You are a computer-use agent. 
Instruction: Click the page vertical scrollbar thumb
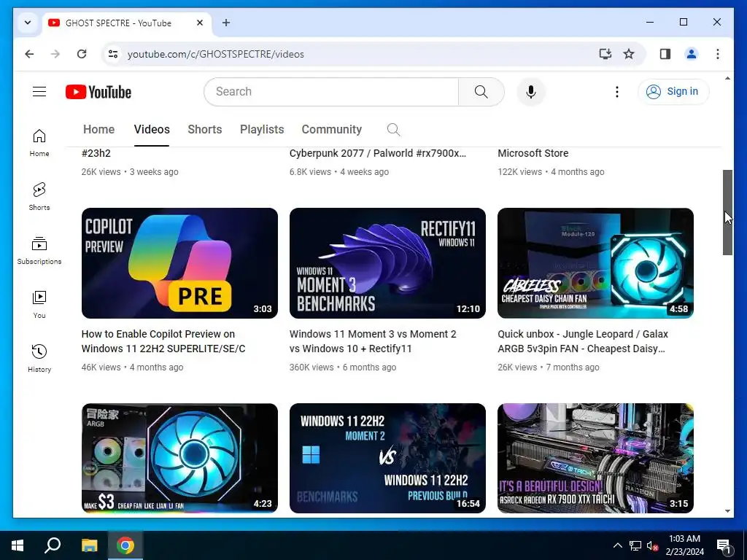[727, 212]
